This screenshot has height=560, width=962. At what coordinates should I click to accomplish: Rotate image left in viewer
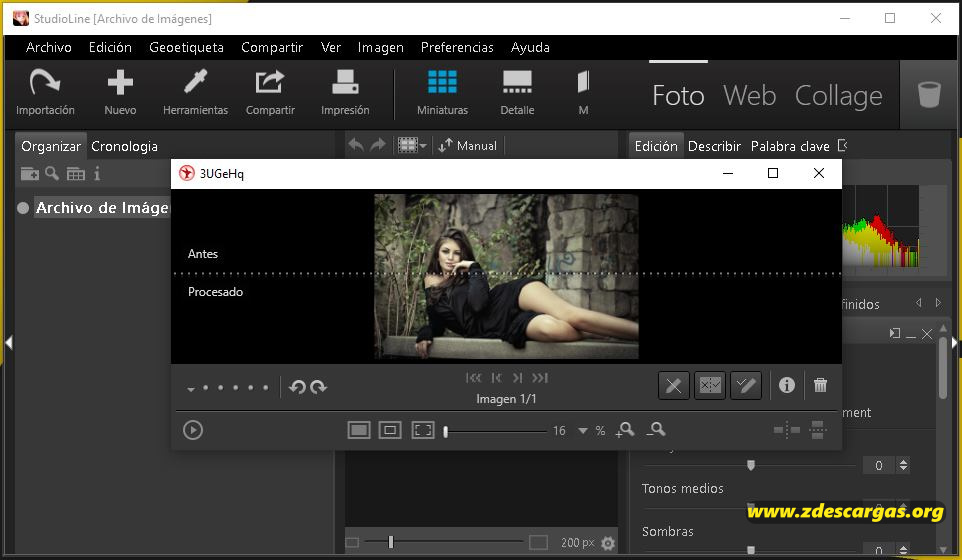coord(297,388)
